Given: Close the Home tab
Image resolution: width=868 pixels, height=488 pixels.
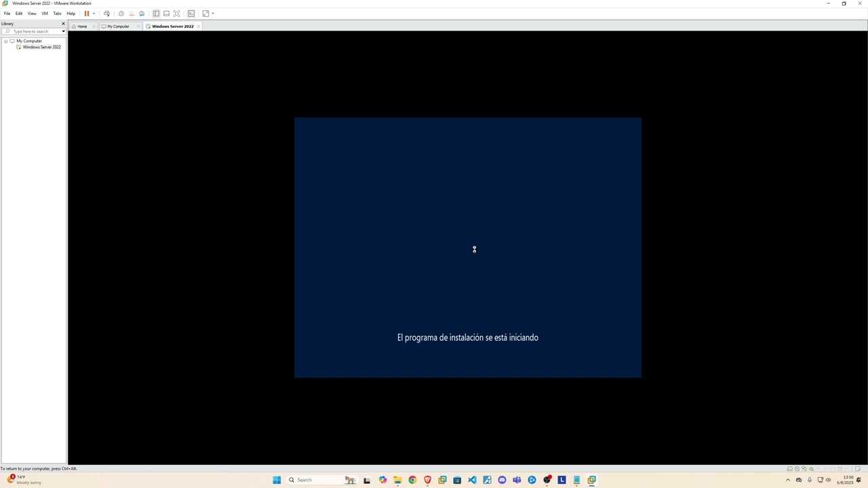Looking at the screenshot, I should point(94,26).
